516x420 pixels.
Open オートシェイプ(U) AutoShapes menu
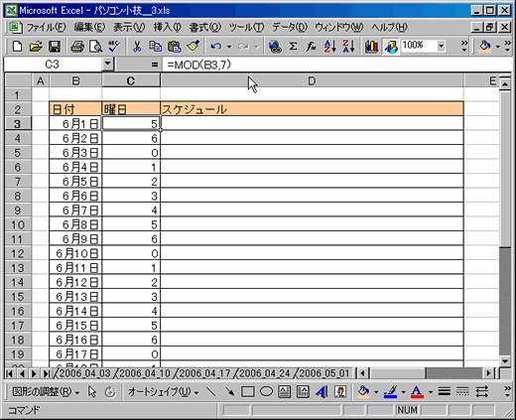[163, 392]
